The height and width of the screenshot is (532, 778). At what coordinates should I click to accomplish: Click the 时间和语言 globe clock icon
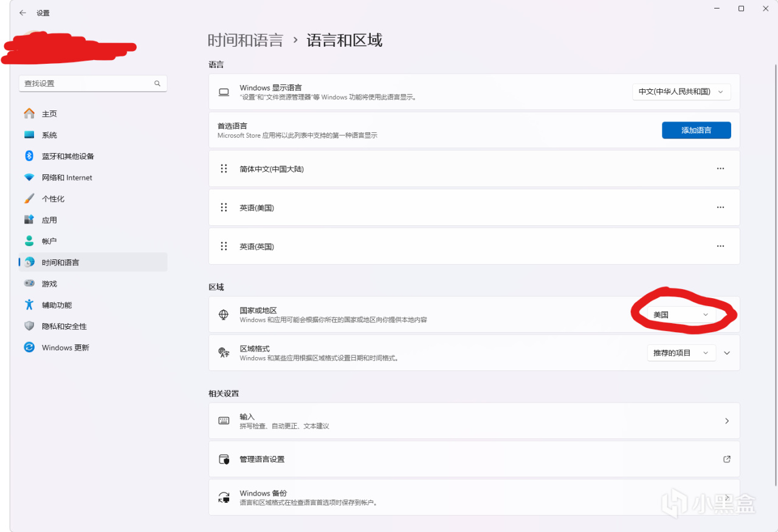pos(29,262)
